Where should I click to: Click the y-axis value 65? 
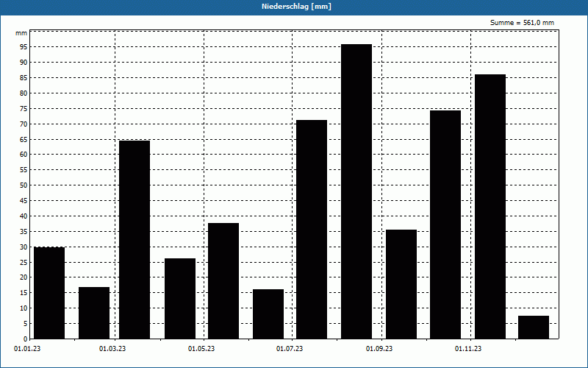pos(24,139)
